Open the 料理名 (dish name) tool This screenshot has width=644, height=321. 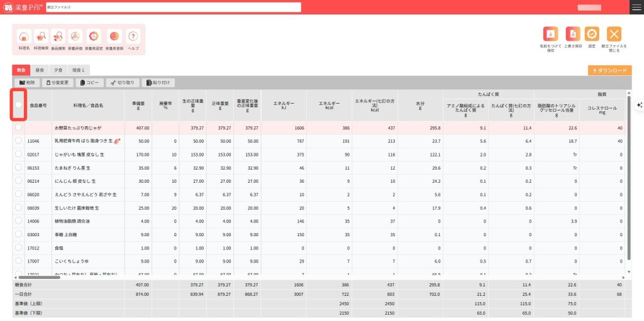[x=25, y=38]
